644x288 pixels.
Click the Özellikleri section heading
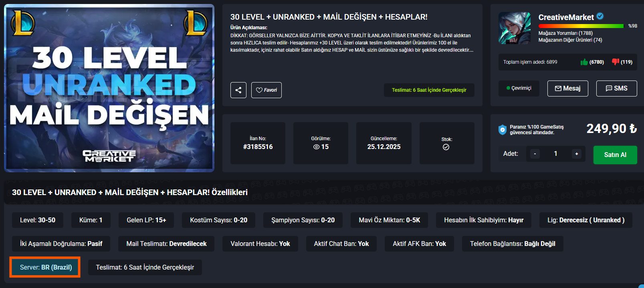pos(130,193)
